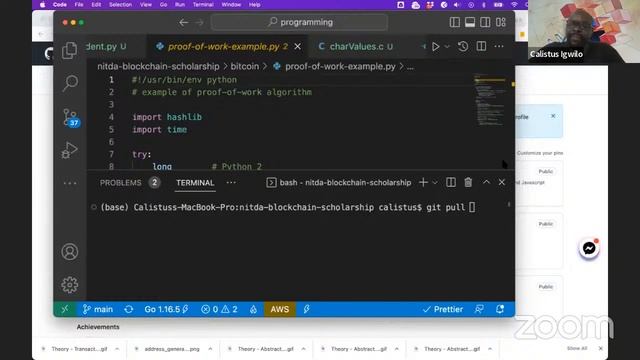Open the Search view in activity bar
This screenshot has height=360, width=640.
[70, 83]
